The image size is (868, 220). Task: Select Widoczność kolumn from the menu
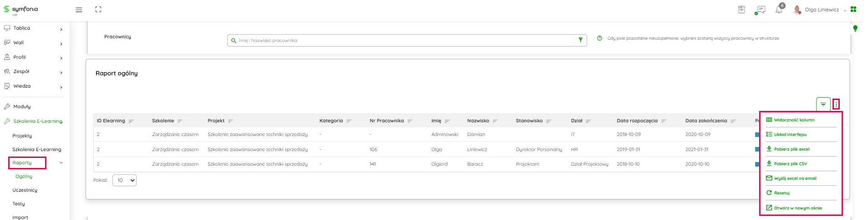pos(794,120)
